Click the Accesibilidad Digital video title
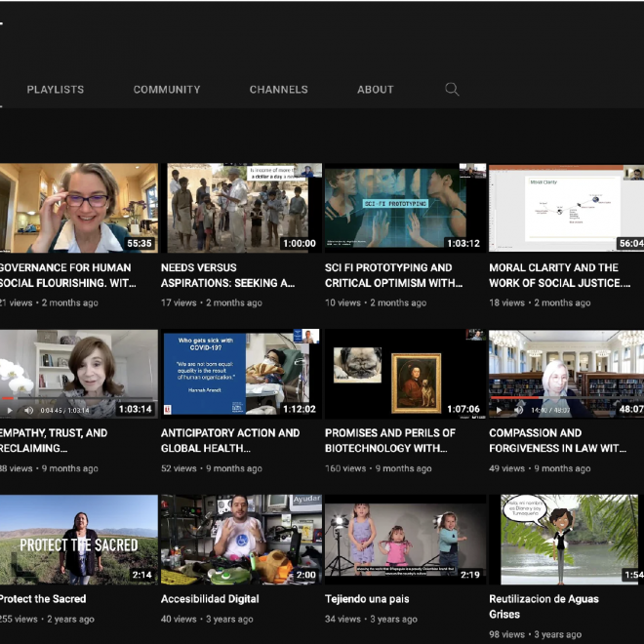The width and height of the screenshot is (644, 644). click(210, 599)
